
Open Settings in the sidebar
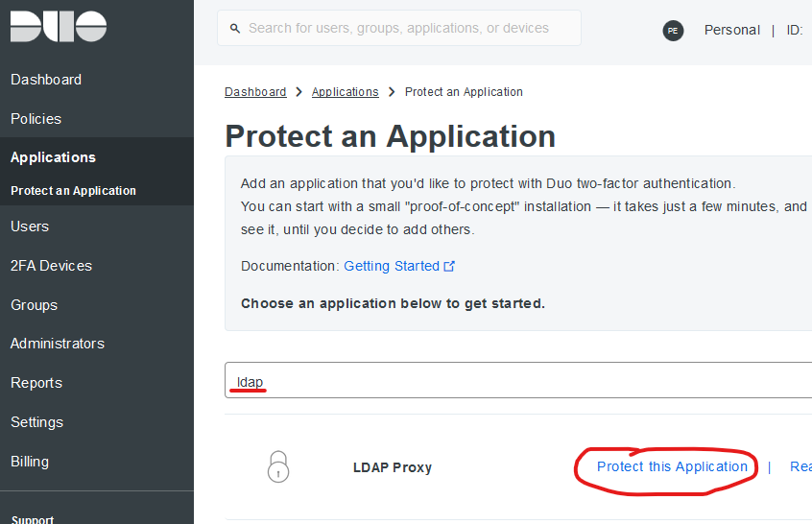36,422
